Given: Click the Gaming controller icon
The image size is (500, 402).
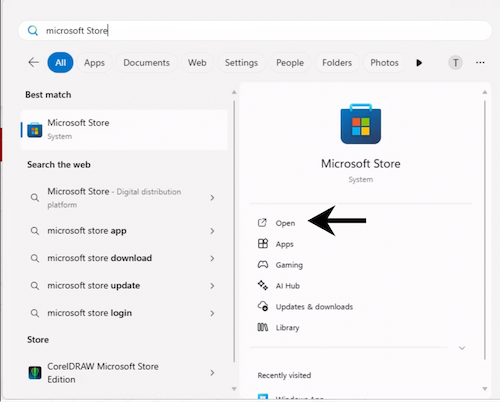Looking at the screenshot, I should point(263,265).
